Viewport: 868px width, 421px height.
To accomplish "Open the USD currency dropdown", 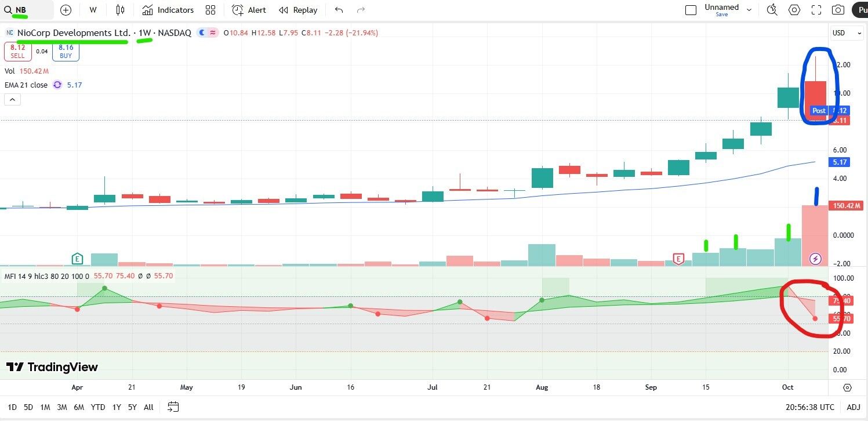I will pos(847,33).
